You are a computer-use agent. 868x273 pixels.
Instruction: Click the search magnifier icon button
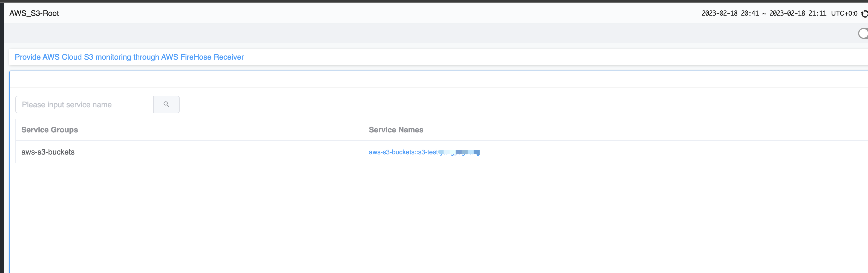click(166, 104)
